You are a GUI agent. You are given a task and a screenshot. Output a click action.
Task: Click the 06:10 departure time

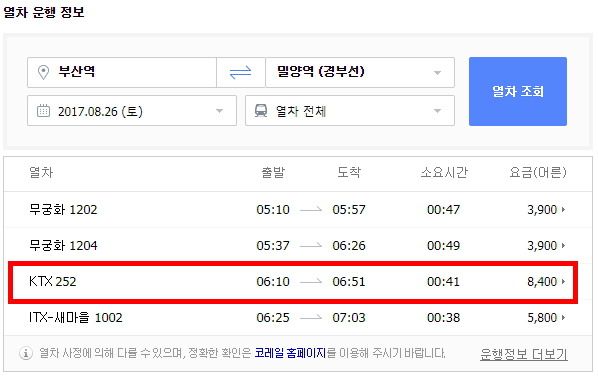(273, 281)
